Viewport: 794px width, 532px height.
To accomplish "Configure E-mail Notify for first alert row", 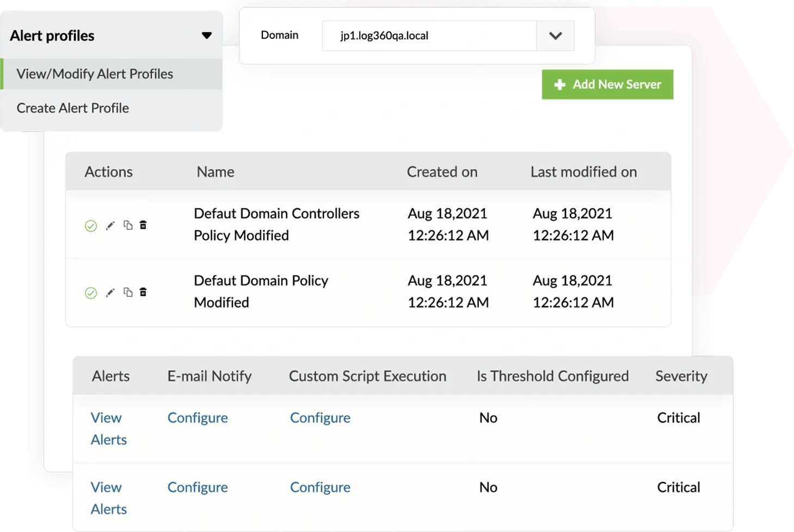I will [x=198, y=418].
